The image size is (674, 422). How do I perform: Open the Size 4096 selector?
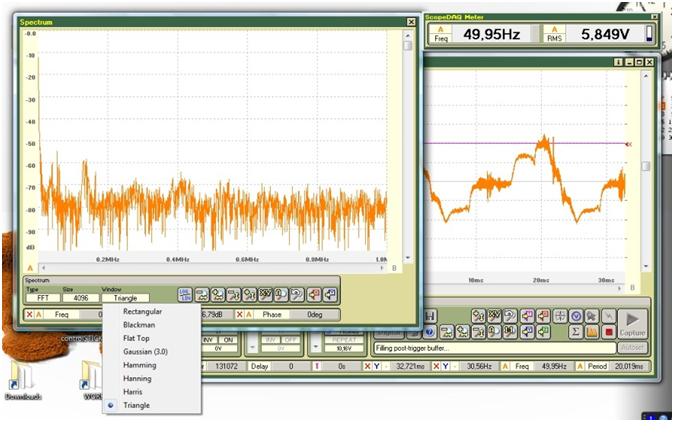tap(81, 298)
